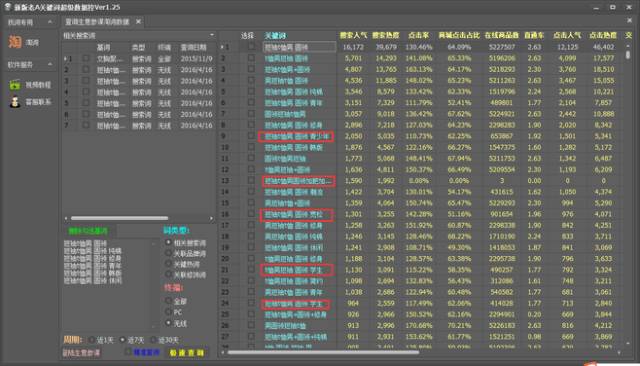Open the green video tutorial icon
This screenshot has width=640, height=366.
(x=15, y=85)
